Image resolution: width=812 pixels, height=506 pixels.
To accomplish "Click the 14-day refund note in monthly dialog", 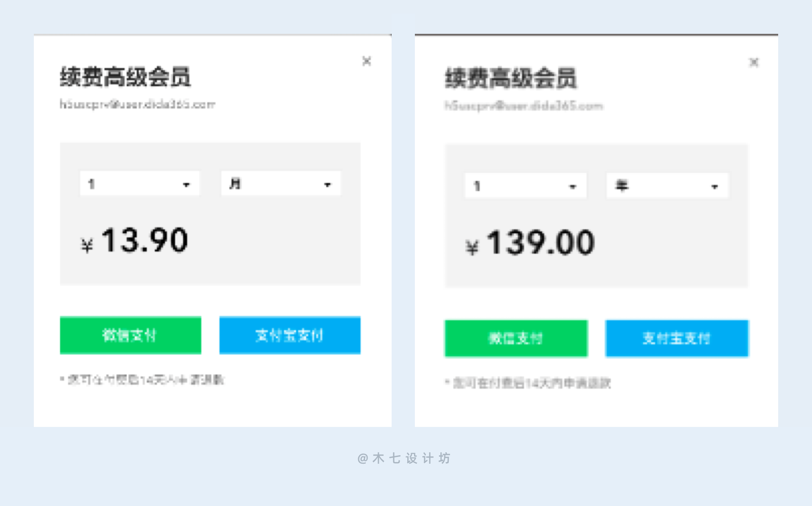I will coord(143,380).
